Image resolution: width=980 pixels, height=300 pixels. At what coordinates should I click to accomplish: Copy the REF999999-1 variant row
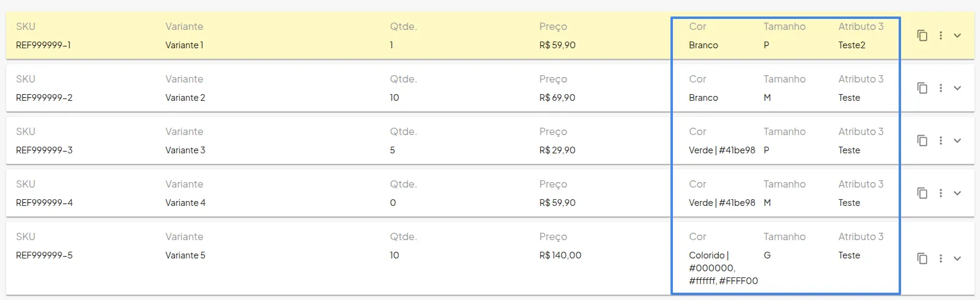tap(922, 35)
